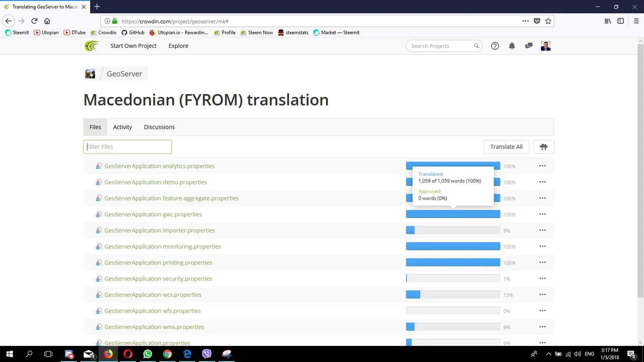The height and width of the screenshot is (362, 644).
Task: Open options menu for analytics.properties row
Action: pyautogui.click(x=542, y=166)
